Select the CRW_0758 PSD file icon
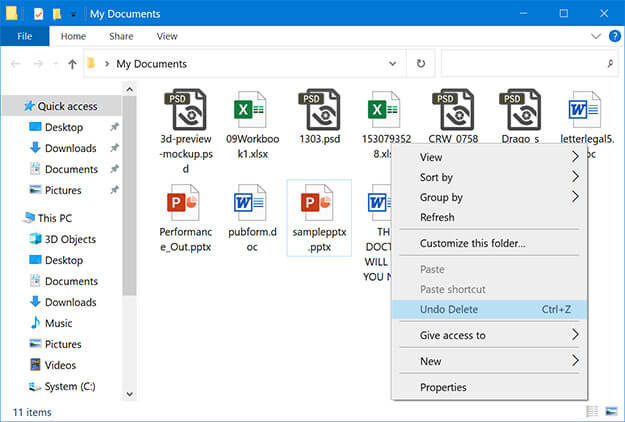 tap(453, 110)
